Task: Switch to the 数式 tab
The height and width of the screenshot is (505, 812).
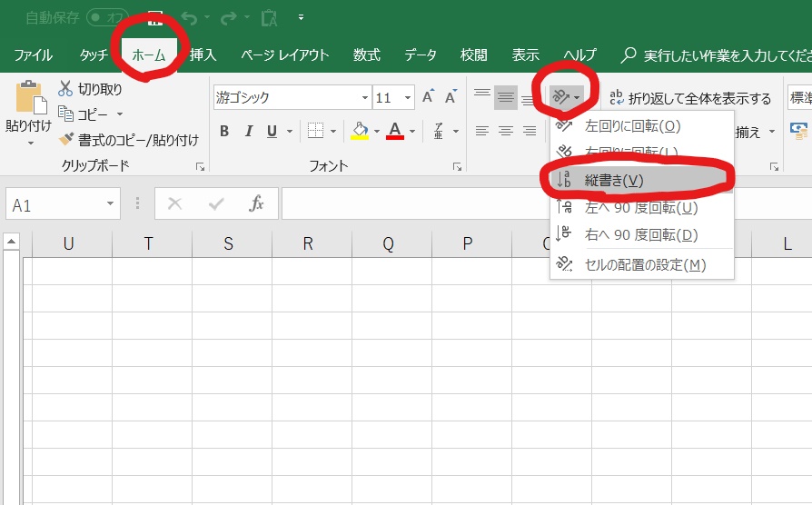Action: click(367, 54)
